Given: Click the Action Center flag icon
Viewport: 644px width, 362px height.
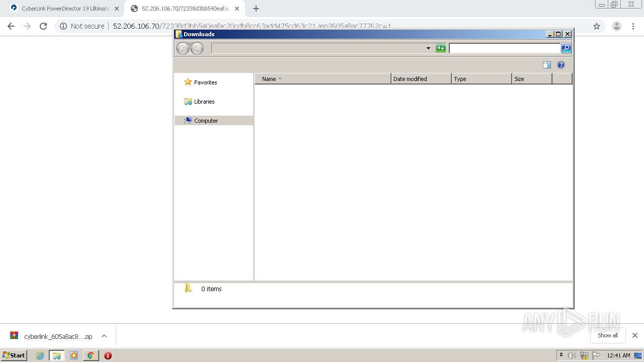Looking at the screenshot, I should coord(596,355).
